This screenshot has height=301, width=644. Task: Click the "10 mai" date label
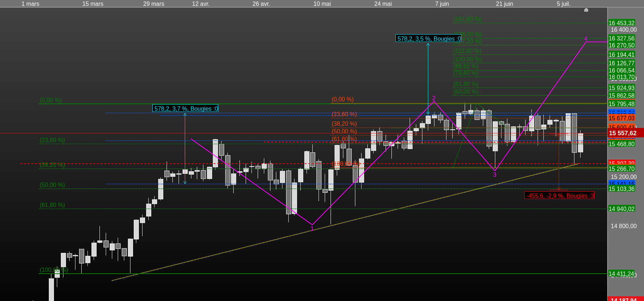(x=322, y=4)
